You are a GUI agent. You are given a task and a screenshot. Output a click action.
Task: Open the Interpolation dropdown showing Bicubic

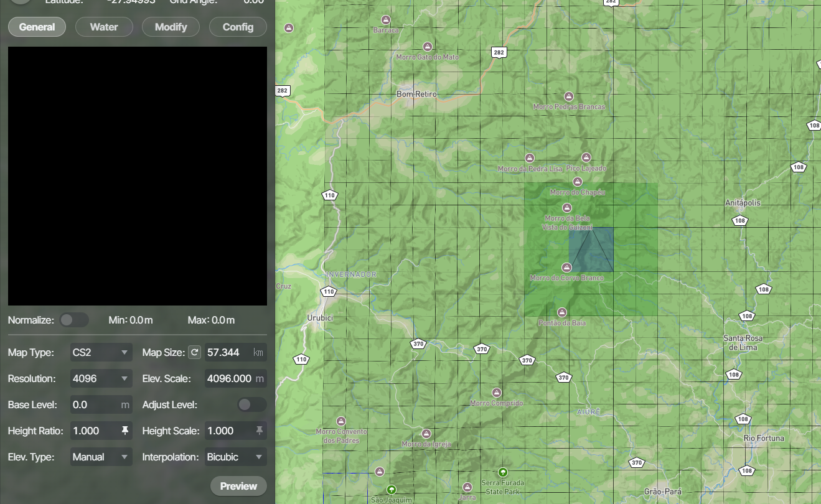coord(235,456)
